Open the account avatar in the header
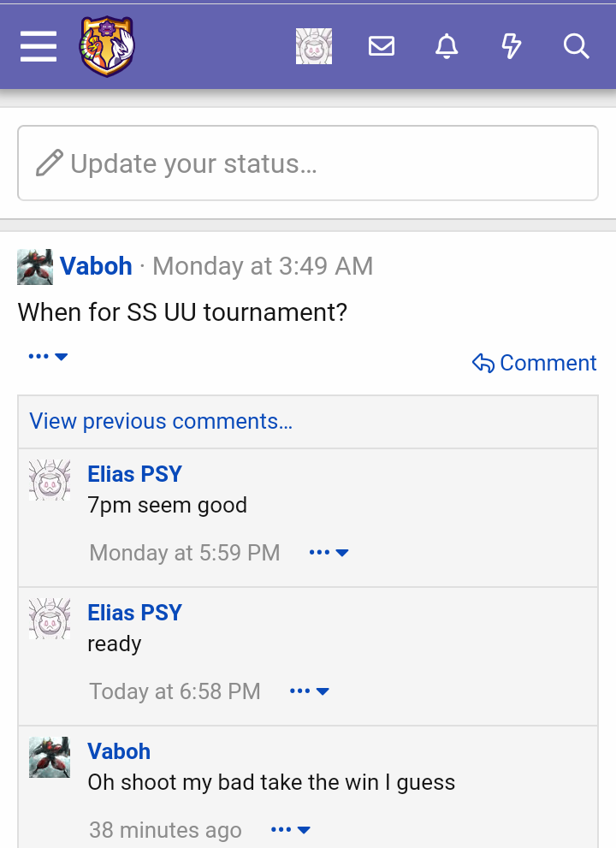 314,46
